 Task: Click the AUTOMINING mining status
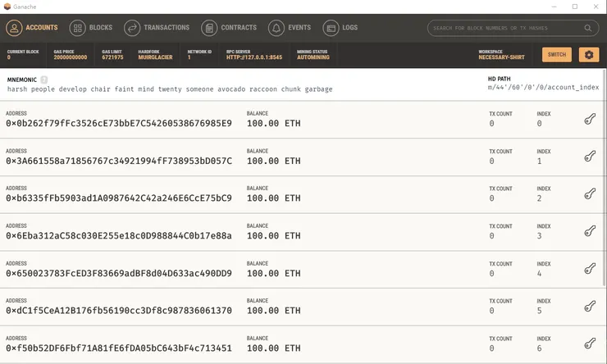pyautogui.click(x=313, y=57)
